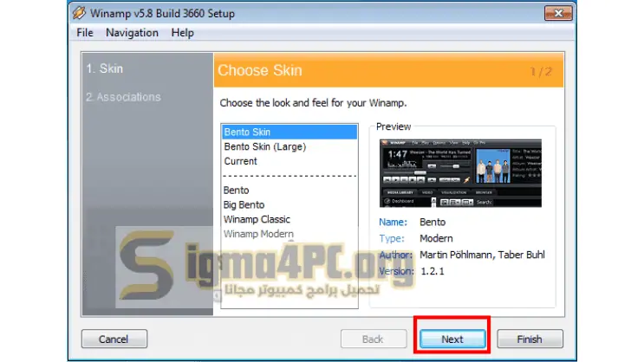
Task: Click the Back button
Action: [374, 339]
